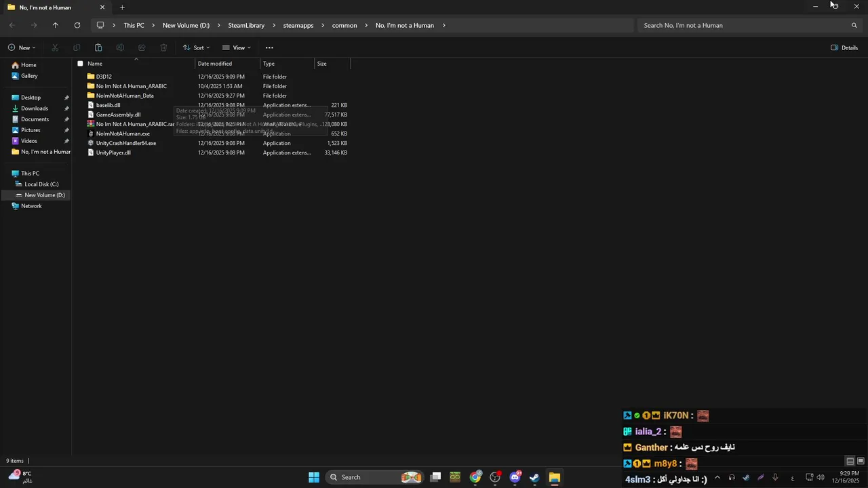Viewport: 868px width, 488px height.
Task: Select the UnityPlayer.dll file name
Action: pos(113,152)
